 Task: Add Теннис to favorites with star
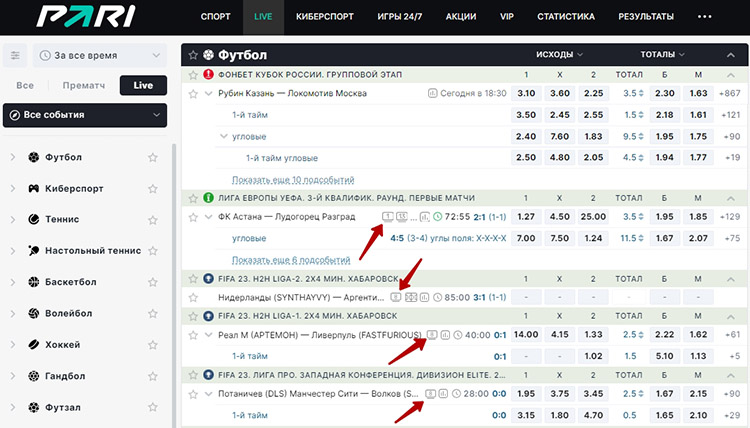(153, 219)
